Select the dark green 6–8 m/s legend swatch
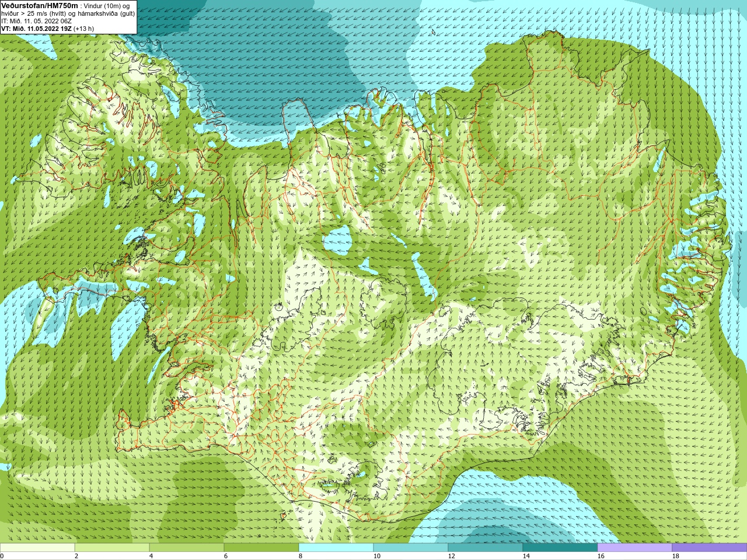 (261, 548)
